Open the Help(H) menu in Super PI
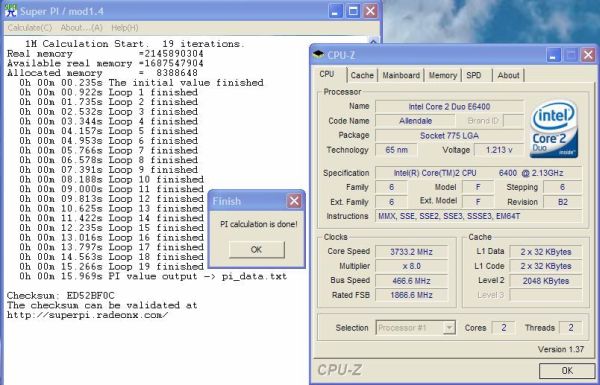 [125, 28]
